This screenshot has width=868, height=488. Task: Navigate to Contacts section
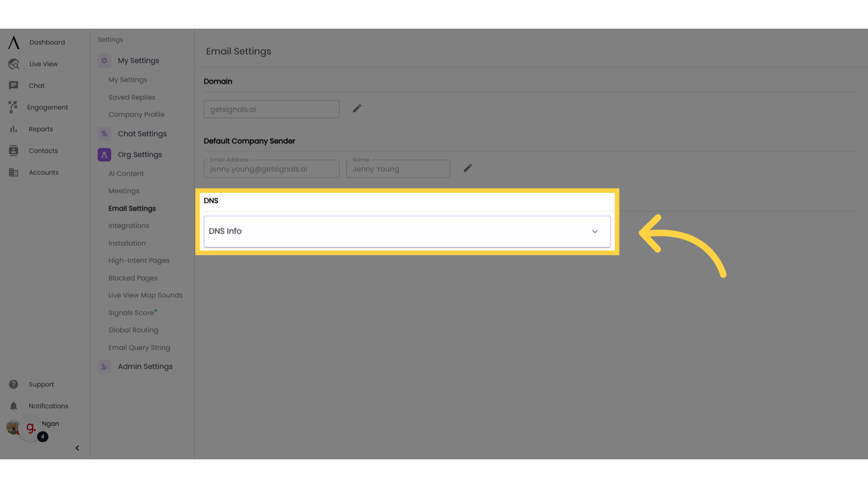coord(43,150)
